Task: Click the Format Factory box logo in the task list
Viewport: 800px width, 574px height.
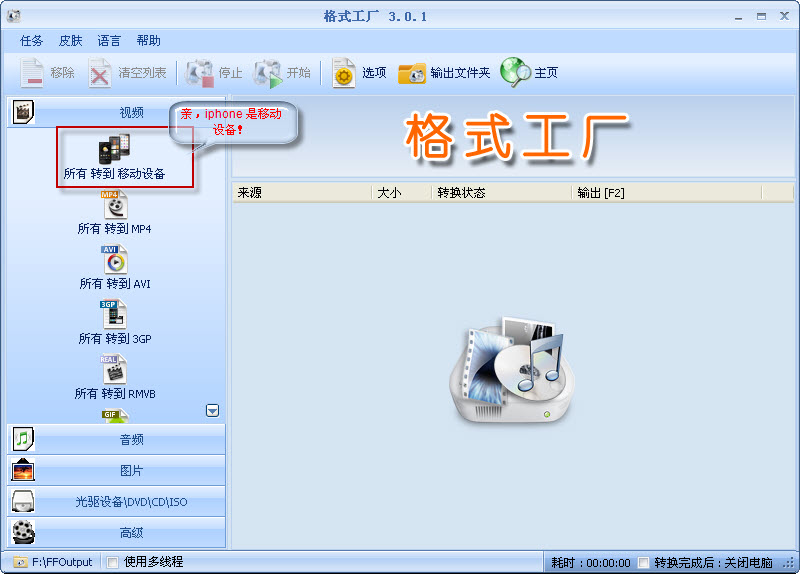Action: tap(512, 370)
